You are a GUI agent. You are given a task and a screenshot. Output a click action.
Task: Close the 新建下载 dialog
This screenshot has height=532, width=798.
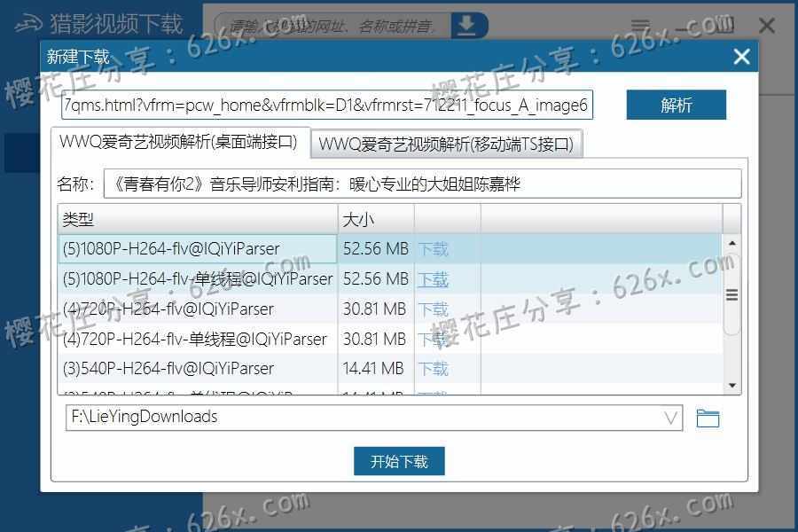click(741, 56)
